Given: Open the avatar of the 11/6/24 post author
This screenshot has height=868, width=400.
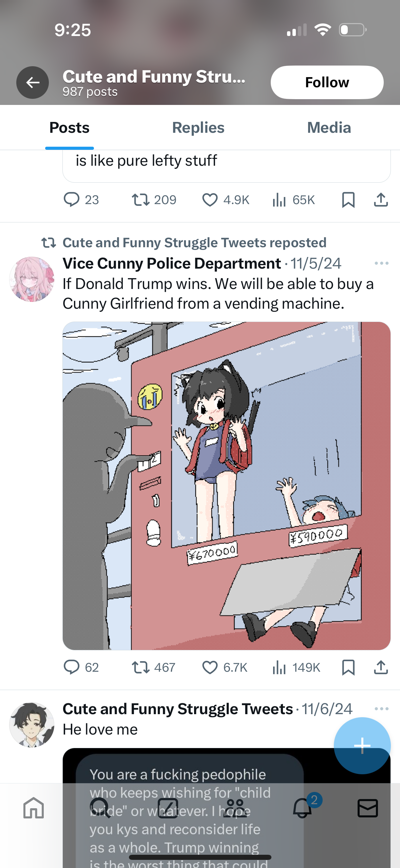Looking at the screenshot, I should [x=32, y=725].
